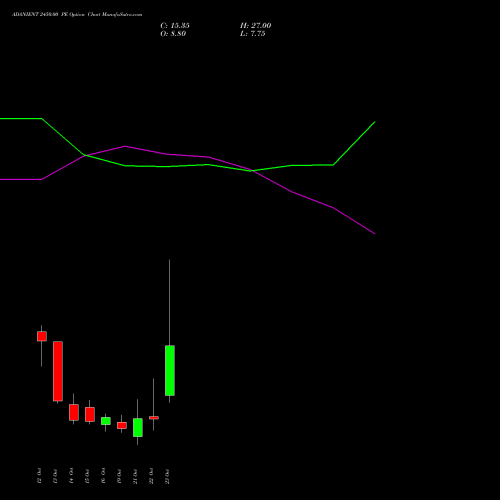Click the 14 Oct date axis label
The image size is (500, 500).
(x=71, y=476)
